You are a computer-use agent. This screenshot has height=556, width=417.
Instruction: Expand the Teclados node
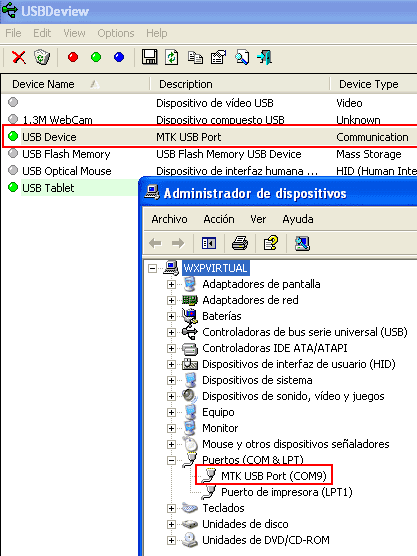pos(171,508)
